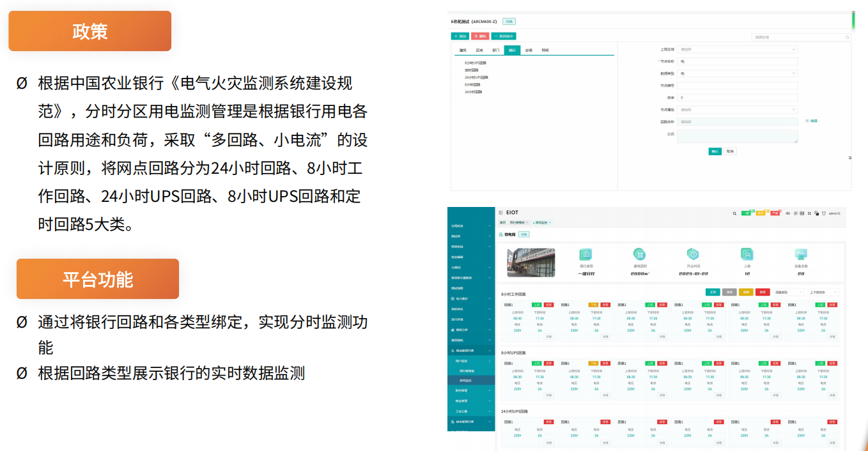Click the 设备总数 monitor icon
This screenshot has width=868, height=451.
[801, 254]
